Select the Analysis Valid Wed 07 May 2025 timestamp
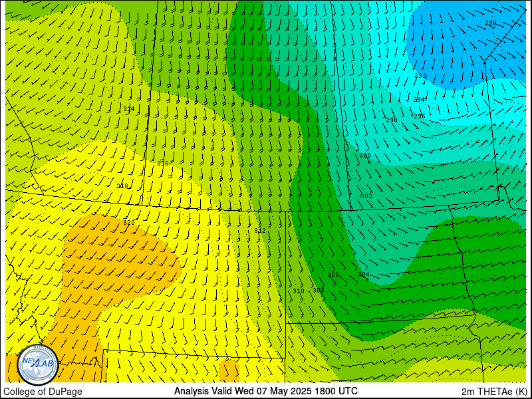The image size is (532, 399). 265,391
